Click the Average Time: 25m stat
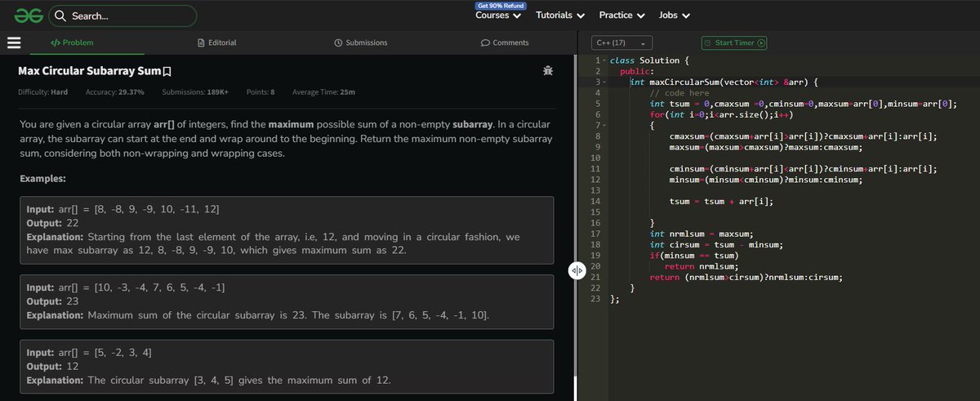980x401 pixels. [323, 92]
